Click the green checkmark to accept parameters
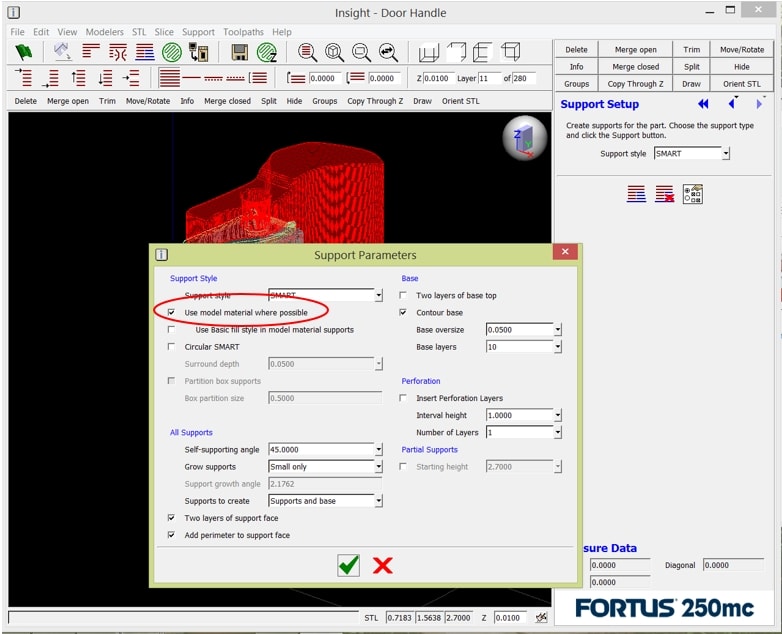Viewport: 782px width, 634px height. point(348,566)
